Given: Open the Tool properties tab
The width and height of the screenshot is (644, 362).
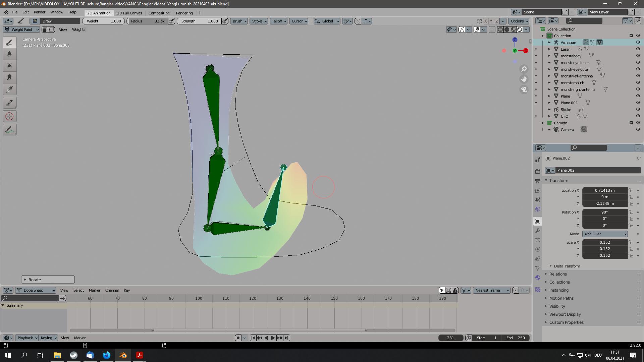Looking at the screenshot, I should click(x=538, y=159).
